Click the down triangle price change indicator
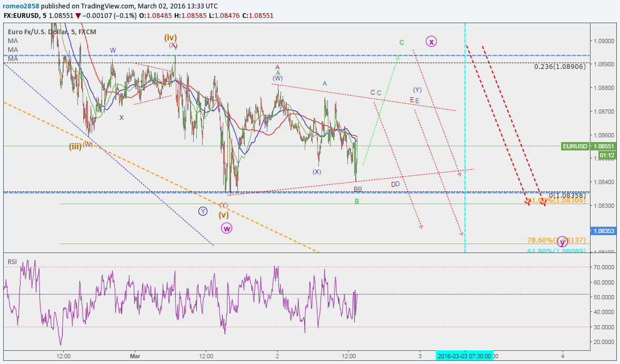 pos(78,16)
